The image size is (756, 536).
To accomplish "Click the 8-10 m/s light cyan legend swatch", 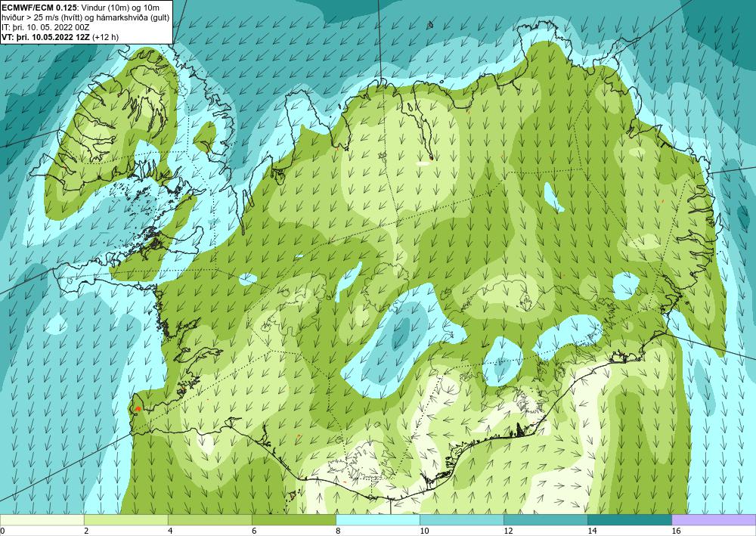I will click(x=378, y=520).
